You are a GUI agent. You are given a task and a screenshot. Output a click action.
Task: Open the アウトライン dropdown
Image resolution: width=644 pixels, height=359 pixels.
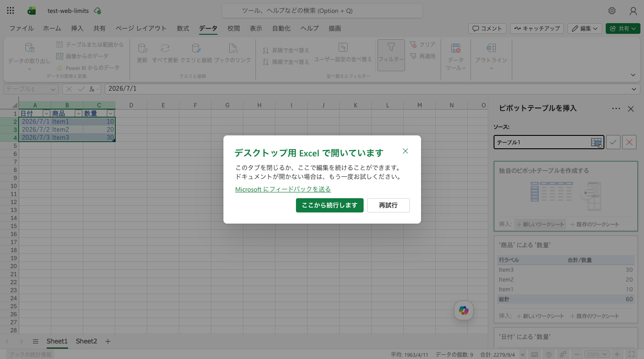pyautogui.click(x=491, y=57)
